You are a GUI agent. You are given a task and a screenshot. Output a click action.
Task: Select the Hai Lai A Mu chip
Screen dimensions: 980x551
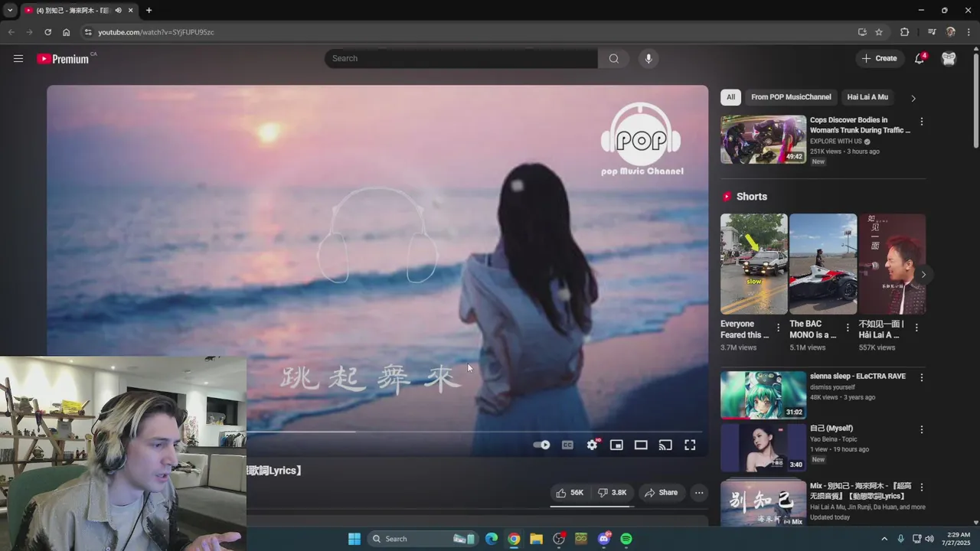pyautogui.click(x=867, y=97)
